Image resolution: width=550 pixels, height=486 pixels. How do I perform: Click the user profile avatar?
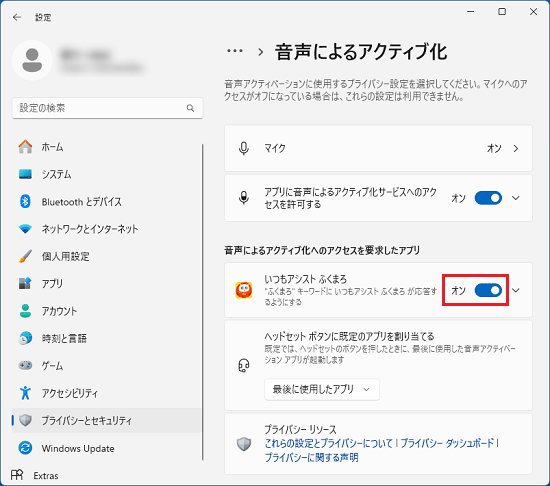tap(32, 60)
